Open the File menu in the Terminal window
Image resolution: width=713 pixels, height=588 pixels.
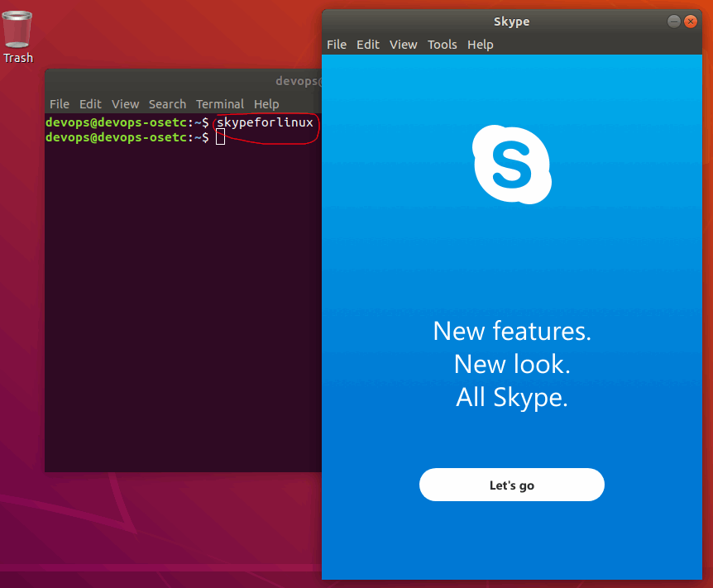pyautogui.click(x=60, y=104)
